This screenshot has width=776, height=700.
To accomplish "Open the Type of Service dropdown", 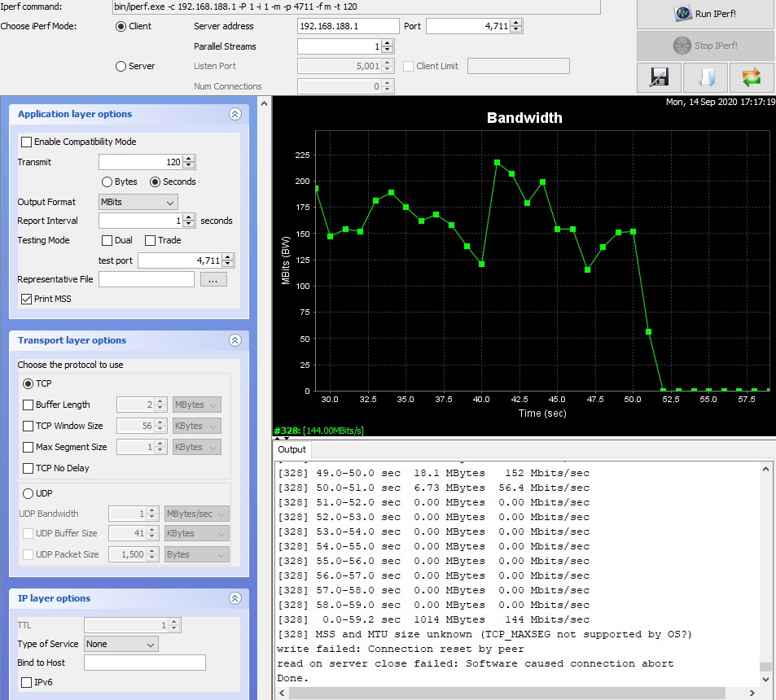I will (x=121, y=644).
